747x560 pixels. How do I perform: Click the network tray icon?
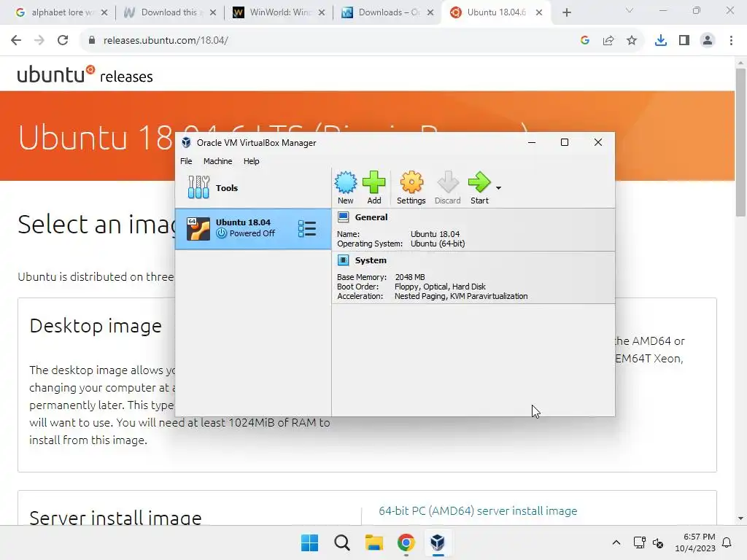point(639,542)
